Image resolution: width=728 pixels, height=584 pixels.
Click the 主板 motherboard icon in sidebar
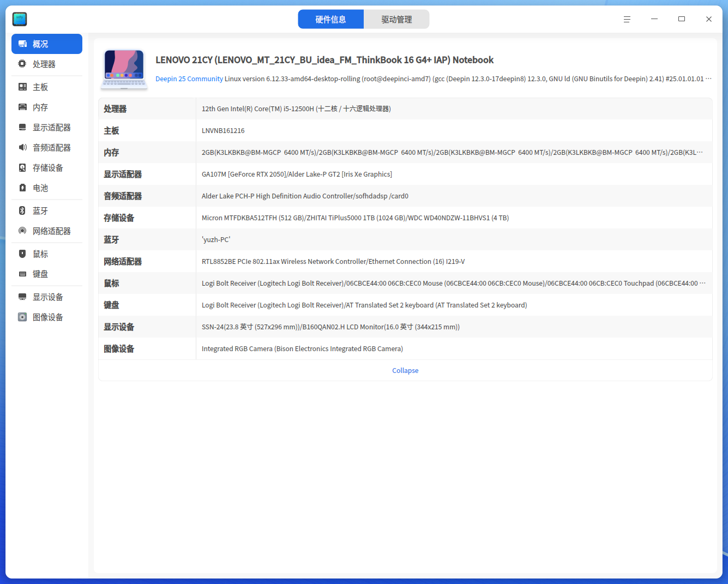tap(22, 87)
